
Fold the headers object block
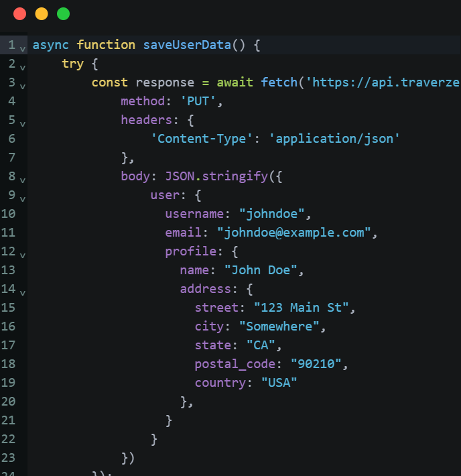23,123
